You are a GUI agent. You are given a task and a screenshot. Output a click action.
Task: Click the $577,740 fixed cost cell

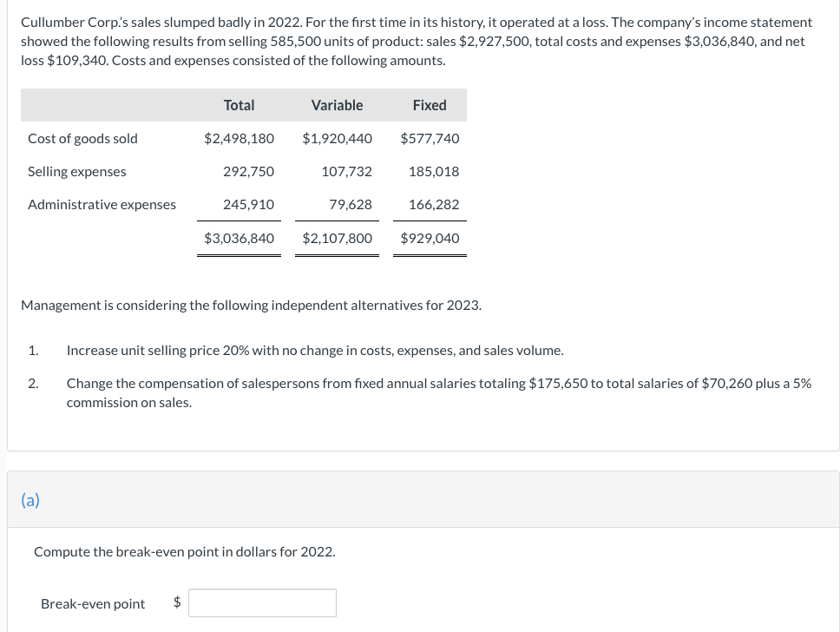(430, 138)
